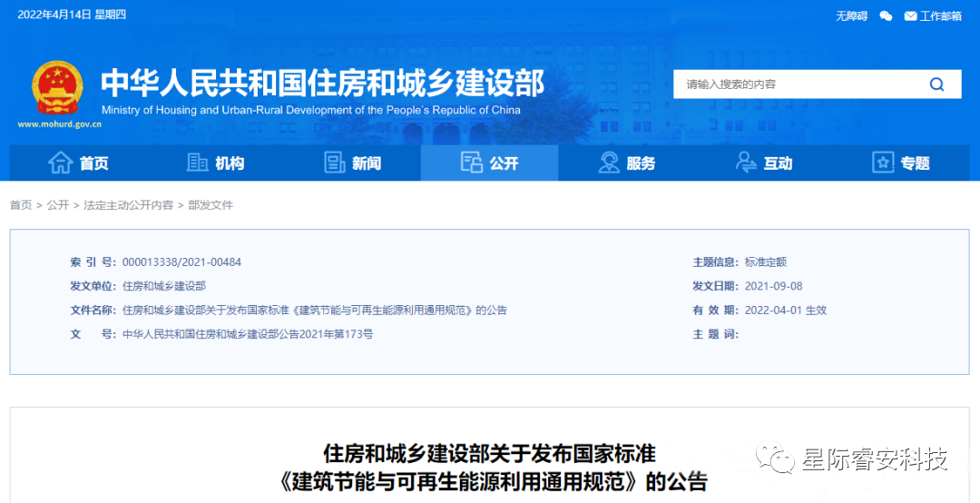
Task: Click the person icon beside 互动
Action: 746,163
